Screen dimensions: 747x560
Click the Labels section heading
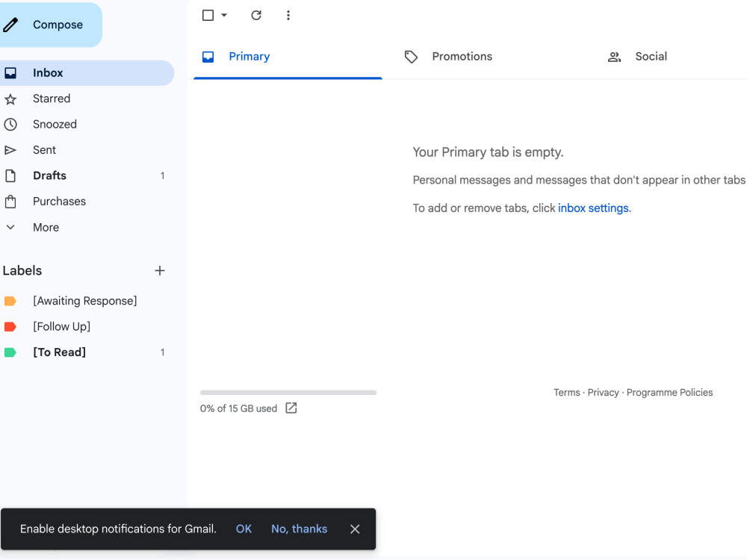pyautogui.click(x=22, y=271)
